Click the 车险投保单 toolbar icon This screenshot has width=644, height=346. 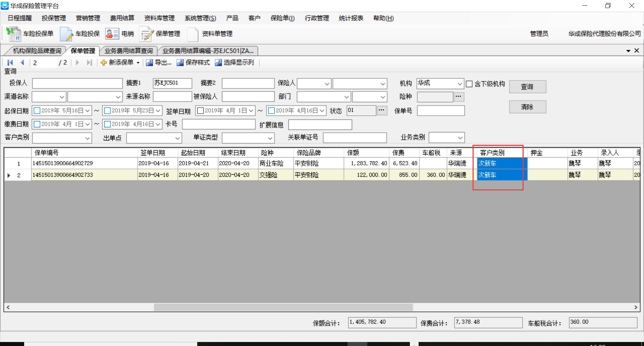13,34
